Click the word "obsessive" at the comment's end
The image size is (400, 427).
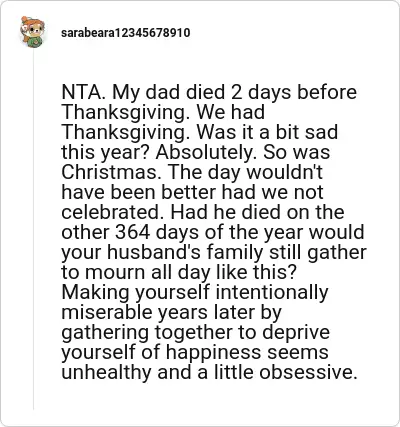coord(306,372)
